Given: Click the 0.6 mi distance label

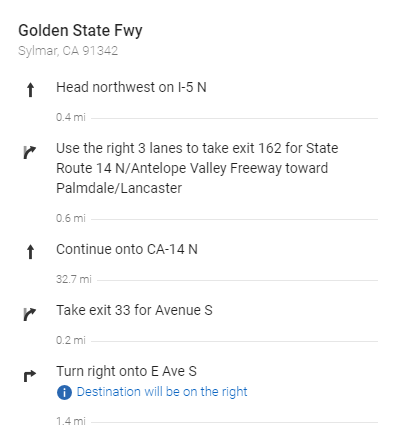Looking at the screenshot, I should [71, 218].
